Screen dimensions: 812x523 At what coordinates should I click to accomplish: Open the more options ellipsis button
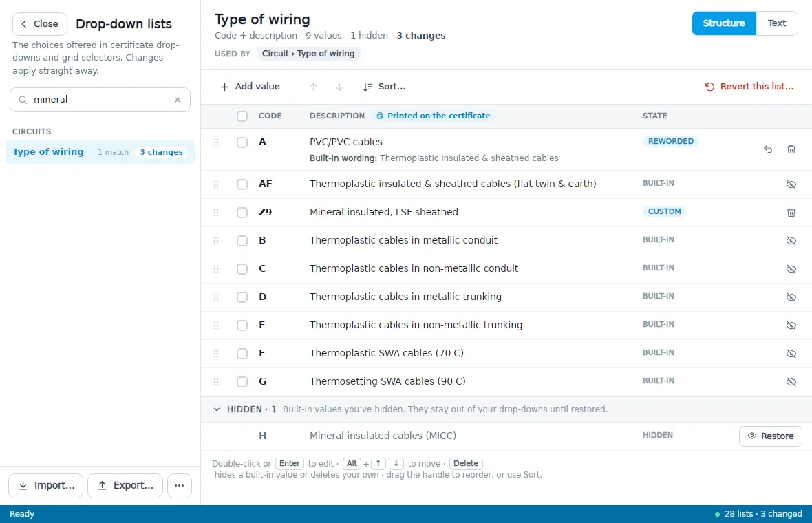[x=179, y=486]
